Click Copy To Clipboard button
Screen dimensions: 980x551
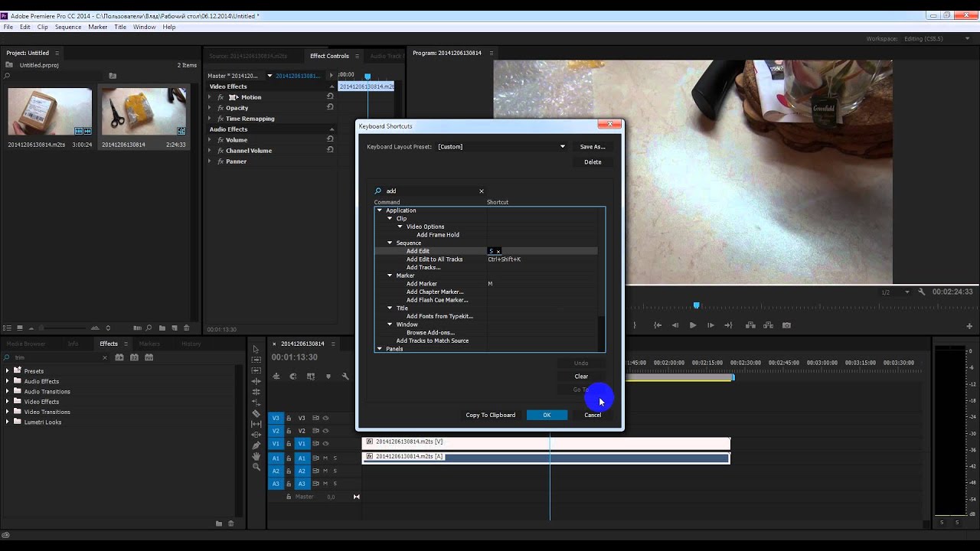[490, 415]
